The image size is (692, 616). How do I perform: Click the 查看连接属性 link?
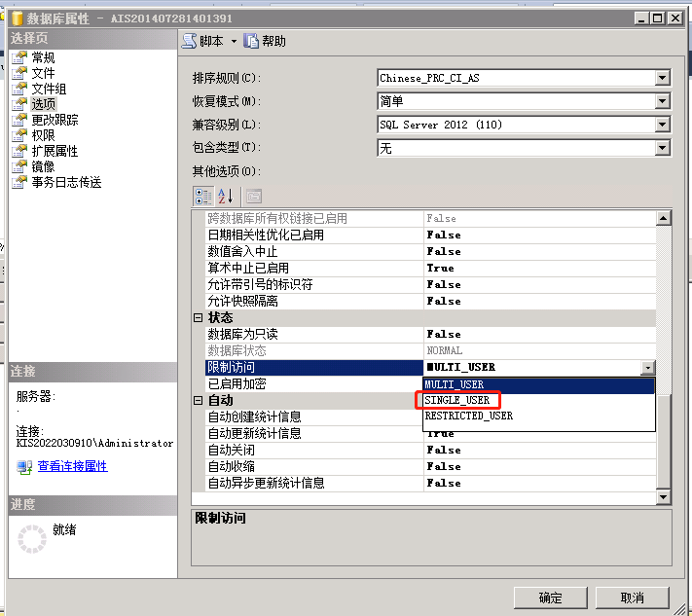point(72,466)
